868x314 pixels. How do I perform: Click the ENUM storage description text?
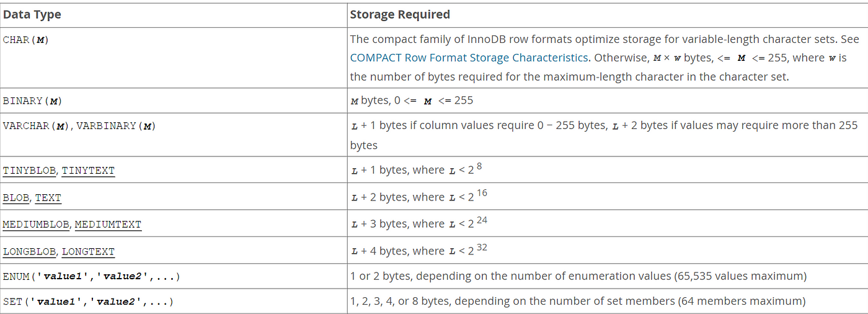coord(578,276)
